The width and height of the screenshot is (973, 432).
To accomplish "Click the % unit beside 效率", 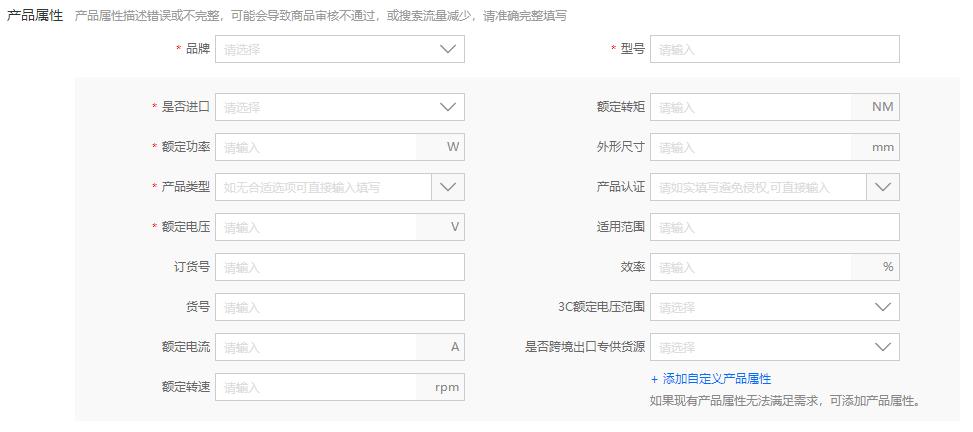I will click(888, 267).
